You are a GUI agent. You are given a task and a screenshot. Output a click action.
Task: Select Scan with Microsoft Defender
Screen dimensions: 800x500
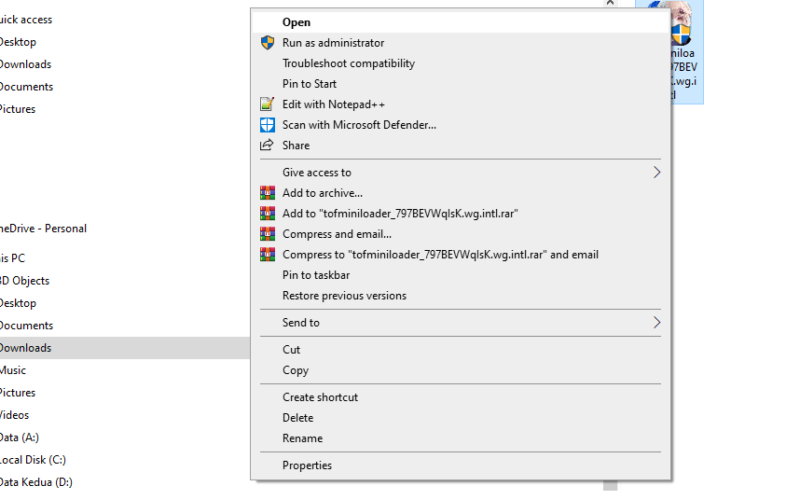pyautogui.click(x=460, y=125)
